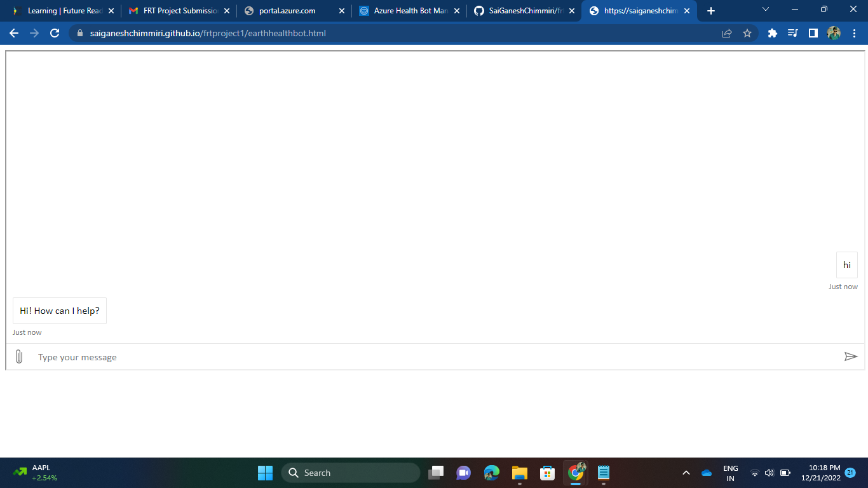Image resolution: width=868 pixels, height=488 pixels.
Task: Open the tab search dropdown arrow
Action: coord(766,10)
